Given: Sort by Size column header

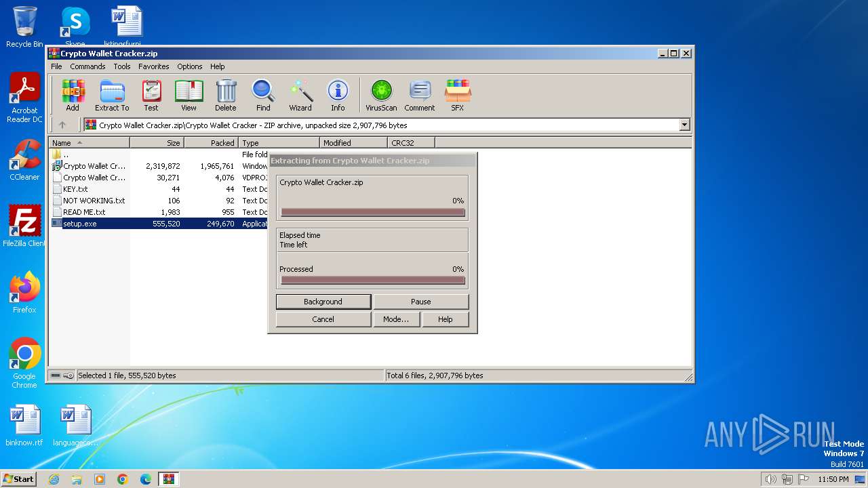Looking at the screenshot, I should click(x=157, y=143).
